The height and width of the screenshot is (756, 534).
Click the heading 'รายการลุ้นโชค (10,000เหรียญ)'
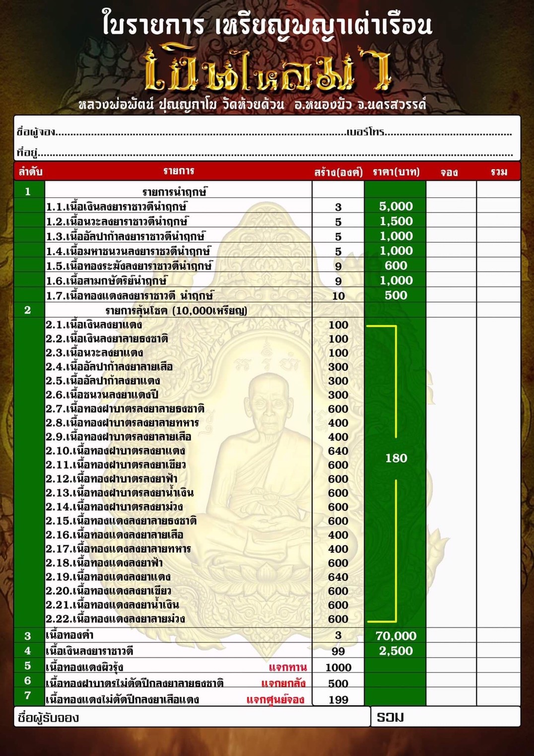point(176,311)
